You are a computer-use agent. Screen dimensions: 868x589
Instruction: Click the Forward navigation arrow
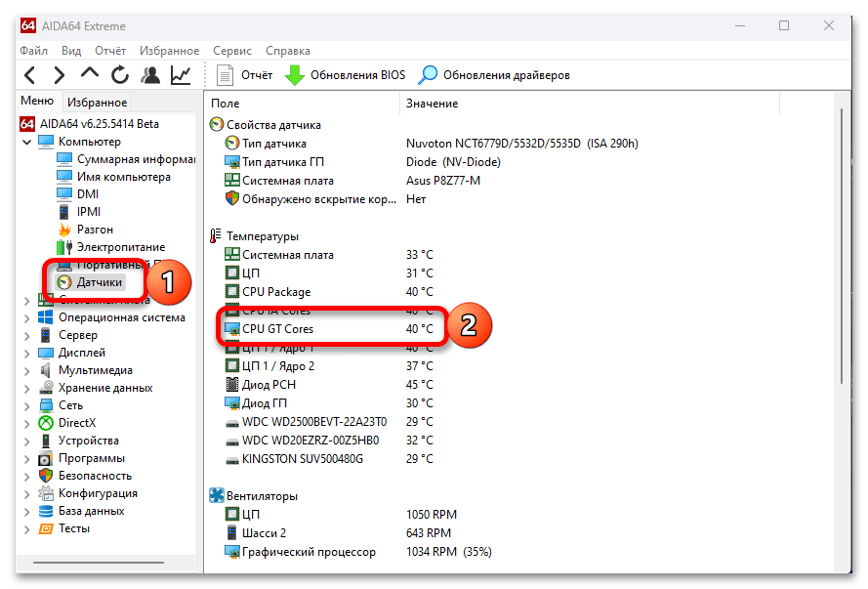[60, 75]
